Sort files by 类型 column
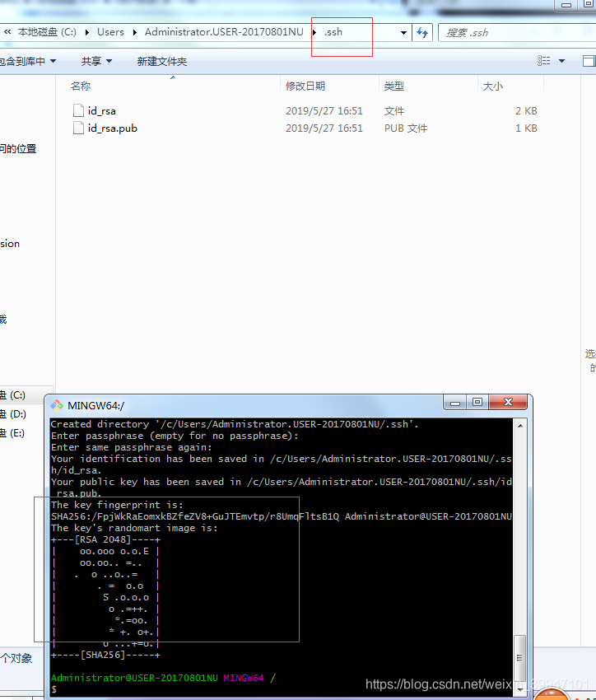 394,86
